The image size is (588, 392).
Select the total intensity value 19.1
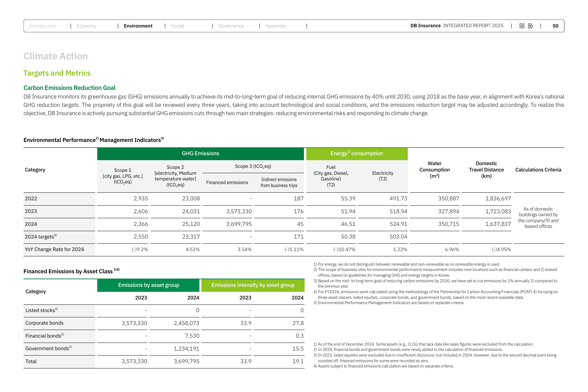point(298,361)
